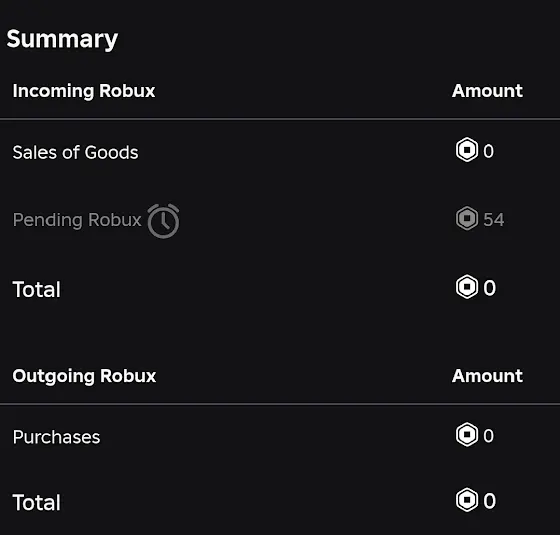Viewport: 560px width, 535px height.
Task: Click the Robux icon beside Sales of Goods
Action: point(467,150)
